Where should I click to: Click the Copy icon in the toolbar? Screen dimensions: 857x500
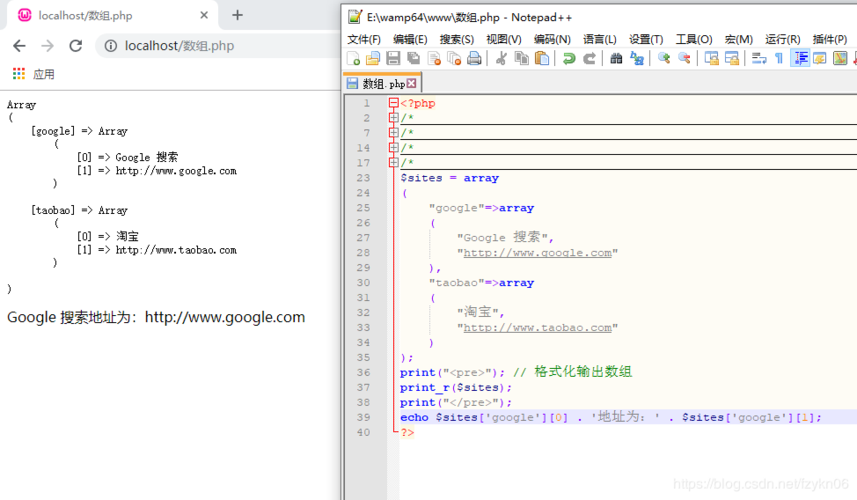click(x=521, y=58)
